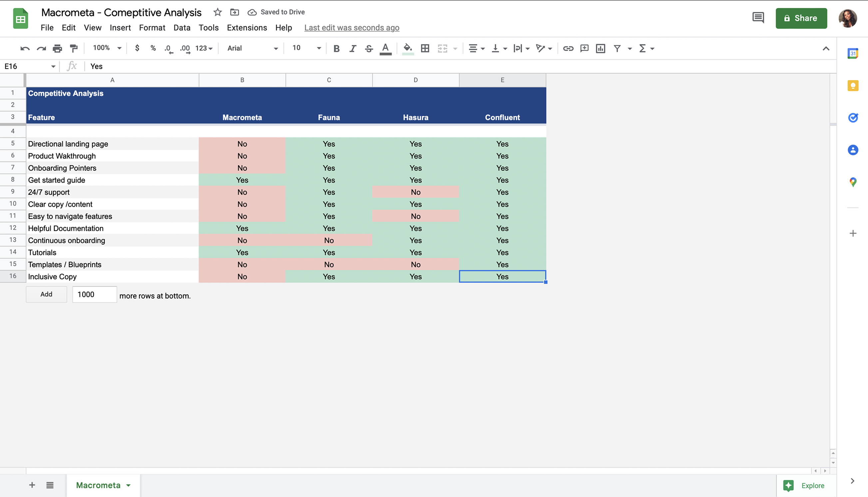This screenshot has width=868, height=497.
Task: Open the font size 10 dropdown
Action: (306, 48)
